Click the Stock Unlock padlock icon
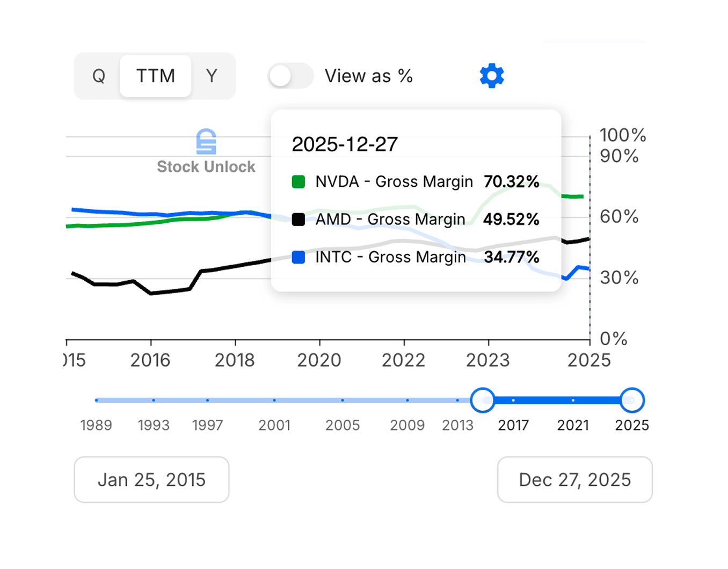Viewport: 728px width, 569px height. click(x=206, y=141)
